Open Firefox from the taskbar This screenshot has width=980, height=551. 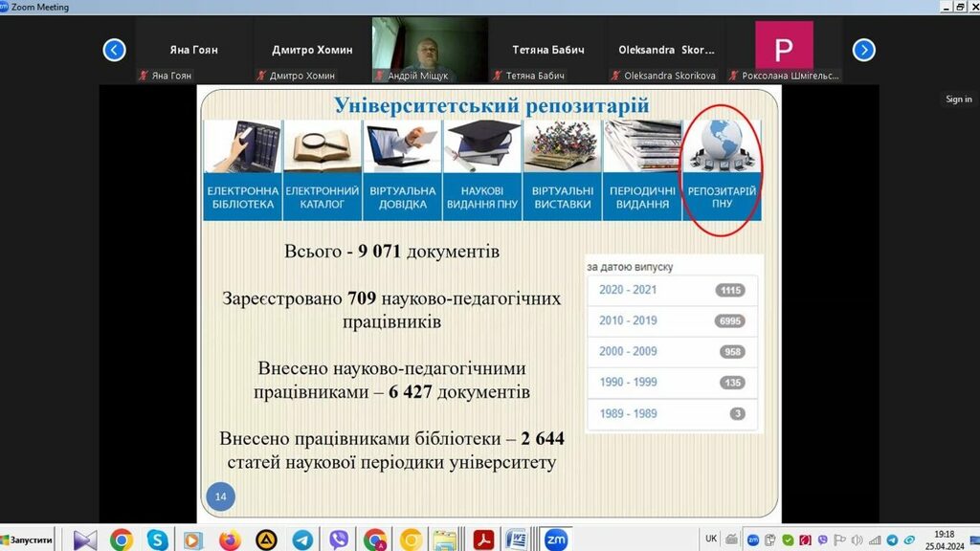[x=230, y=540]
